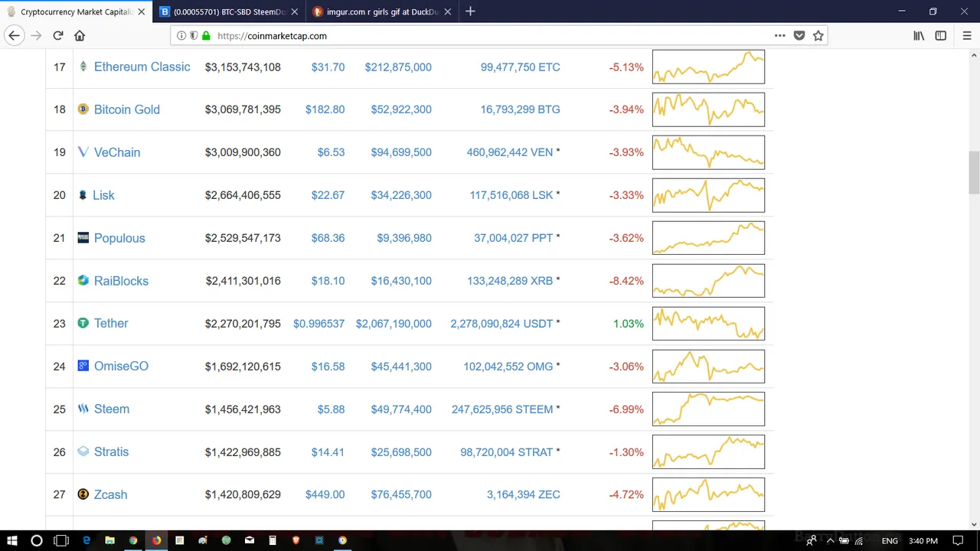
Task: Open File Explorer from the taskbar
Action: (x=109, y=540)
